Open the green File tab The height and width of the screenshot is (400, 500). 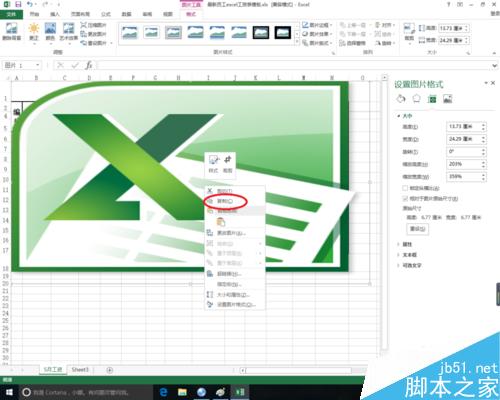pyautogui.click(x=12, y=14)
